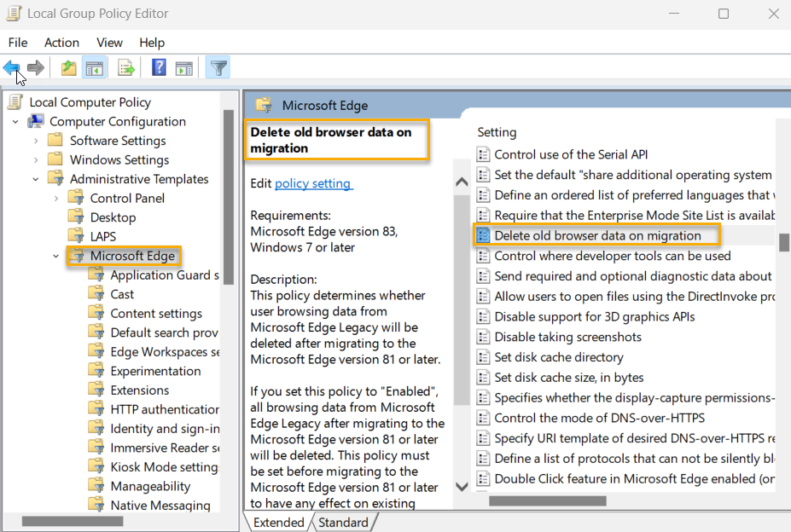This screenshot has width=791, height=532.
Task: Select Disable taking screenshots policy
Action: [567, 337]
